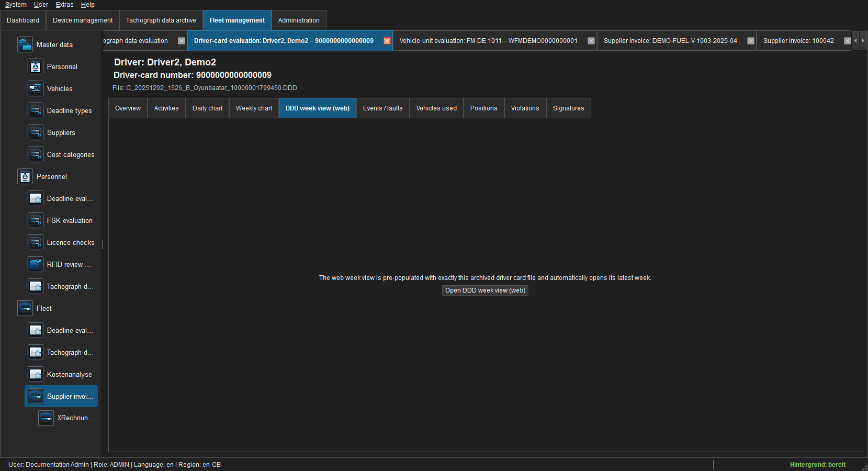
Task: Collapse the Master data group
Action: (25, 44)
